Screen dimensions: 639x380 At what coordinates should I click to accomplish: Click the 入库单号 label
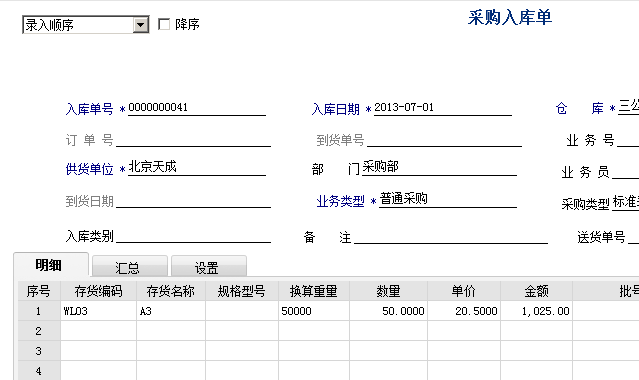(x=89, y=109)
